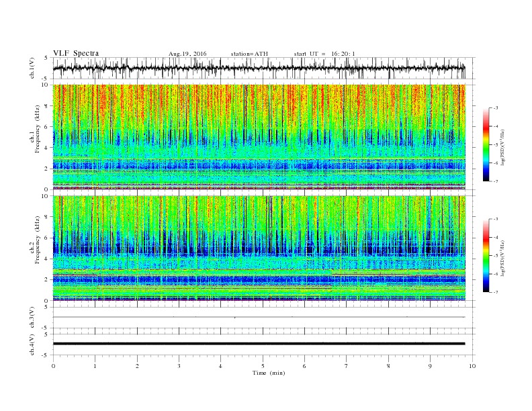Click the thick ch.4 voltage trace
This screenshot has width=532, height=411.
(x=259, y=344)
